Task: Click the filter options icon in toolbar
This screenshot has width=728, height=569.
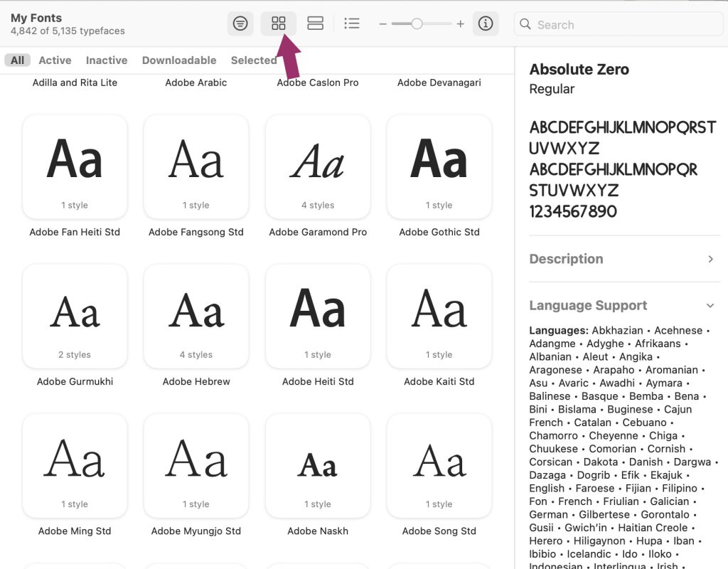Action: (x=240, y=24)
